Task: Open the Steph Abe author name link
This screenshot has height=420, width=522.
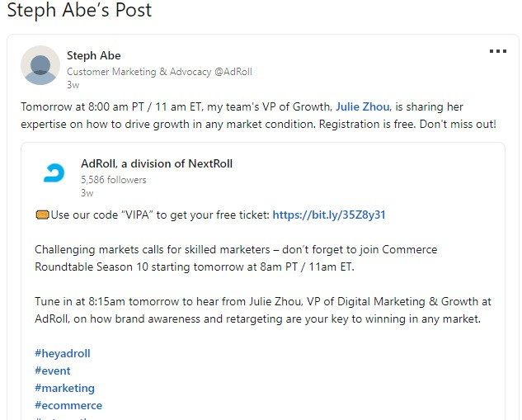Action: click(93, 55)
